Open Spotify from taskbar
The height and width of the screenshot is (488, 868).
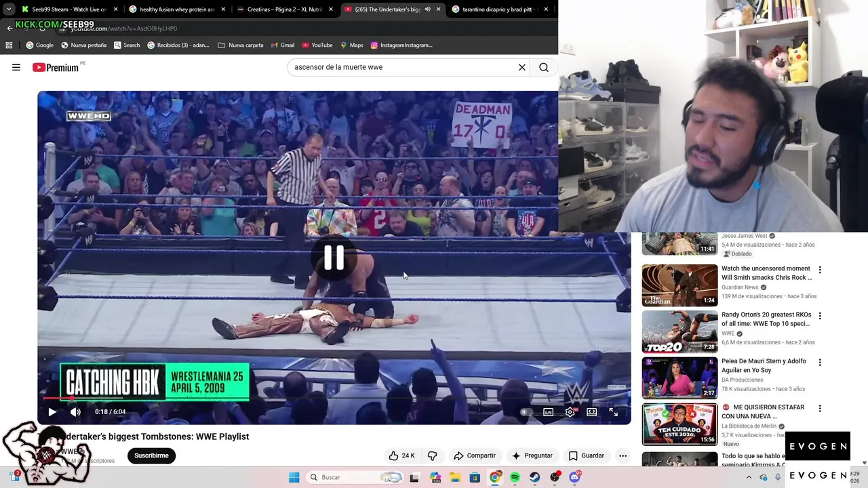click(x=515, y=477)
